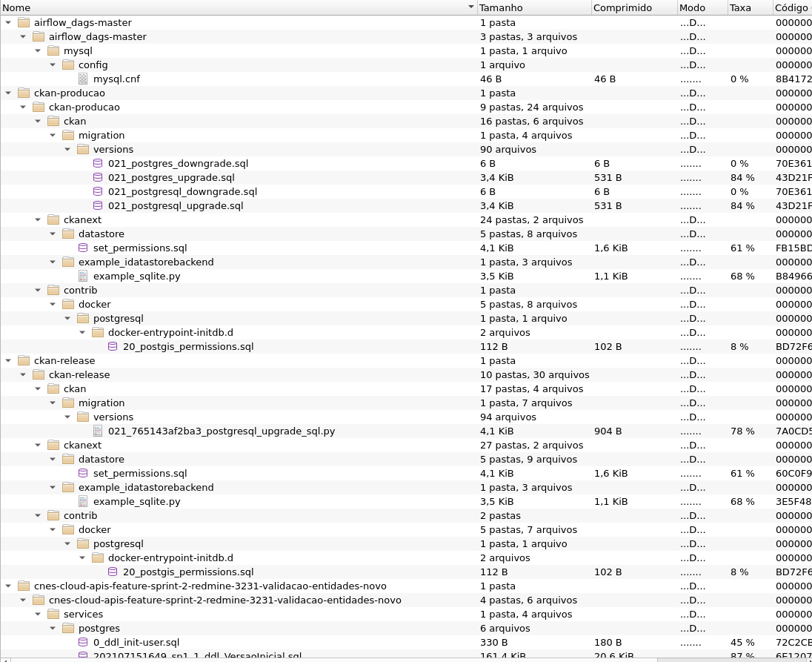Collapse the services folder tree arrow
The height and width of the screenshot is (662, 812).
coord(38,614)
